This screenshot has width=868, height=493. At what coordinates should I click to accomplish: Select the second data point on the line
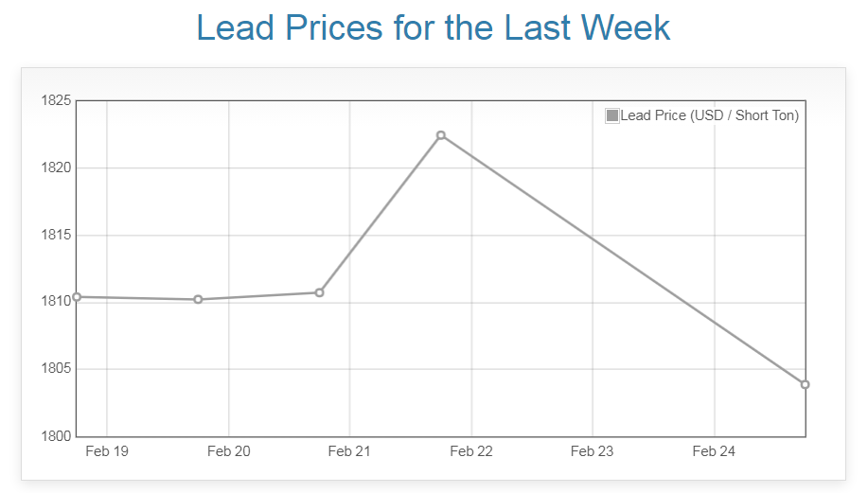pos(198,299)
